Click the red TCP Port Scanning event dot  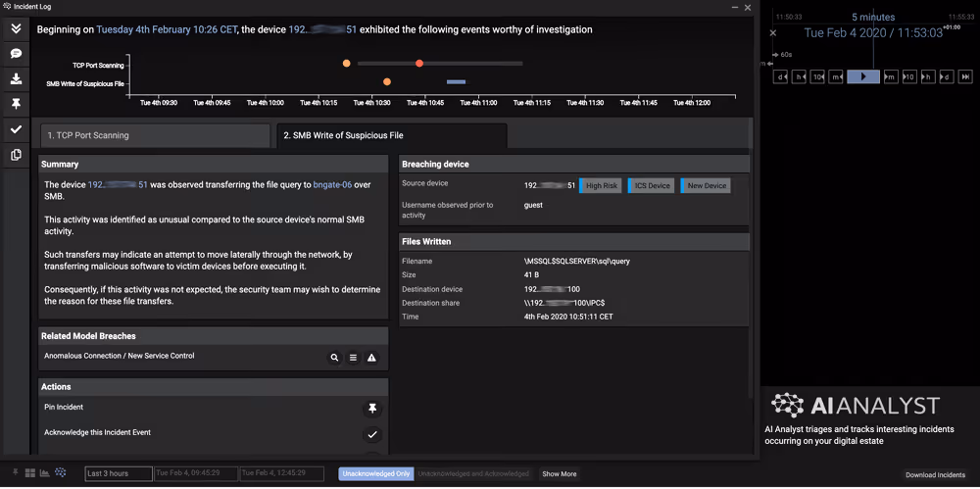coord(419,63)
